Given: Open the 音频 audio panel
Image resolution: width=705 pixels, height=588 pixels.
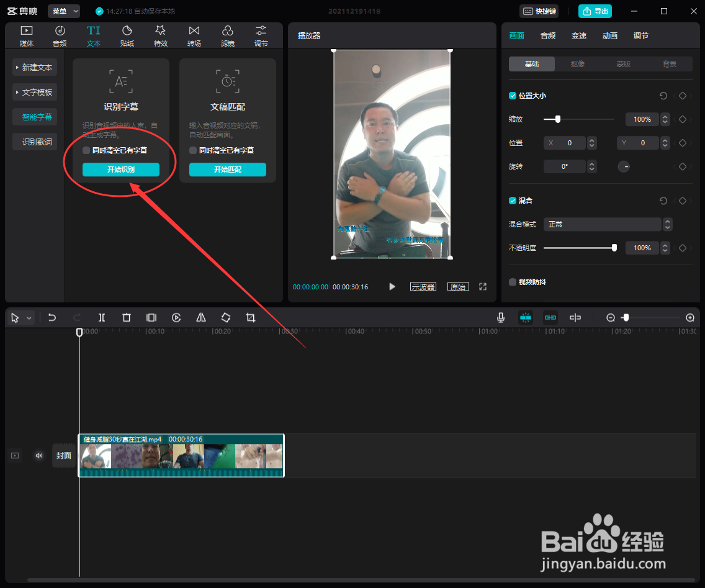Looking at the screenshot, I should (x=60, y=36).
